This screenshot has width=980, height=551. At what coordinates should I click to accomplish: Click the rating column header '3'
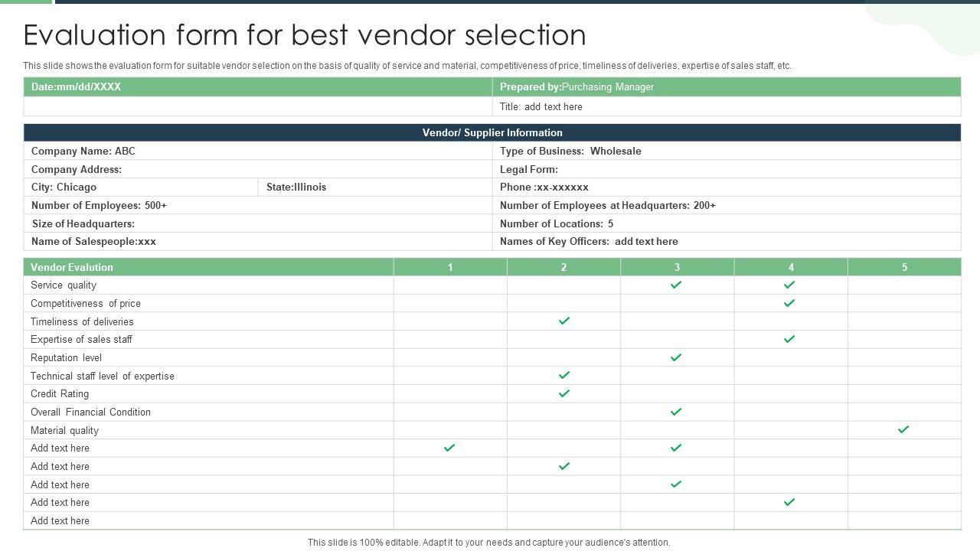coord(677,267)
